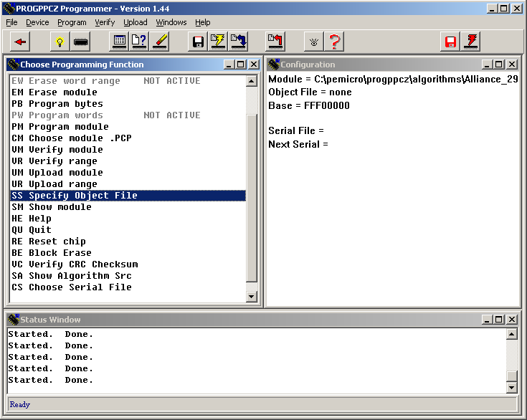Minimize the Configuration window
527x420 pixels.
[x=488, y=65]
